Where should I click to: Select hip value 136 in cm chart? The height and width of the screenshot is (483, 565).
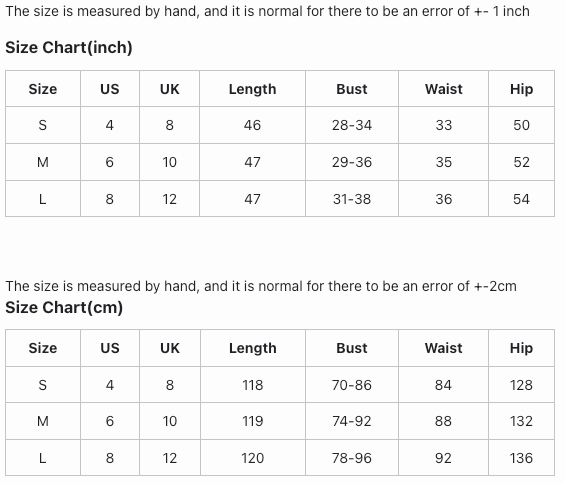click(521, 458)
